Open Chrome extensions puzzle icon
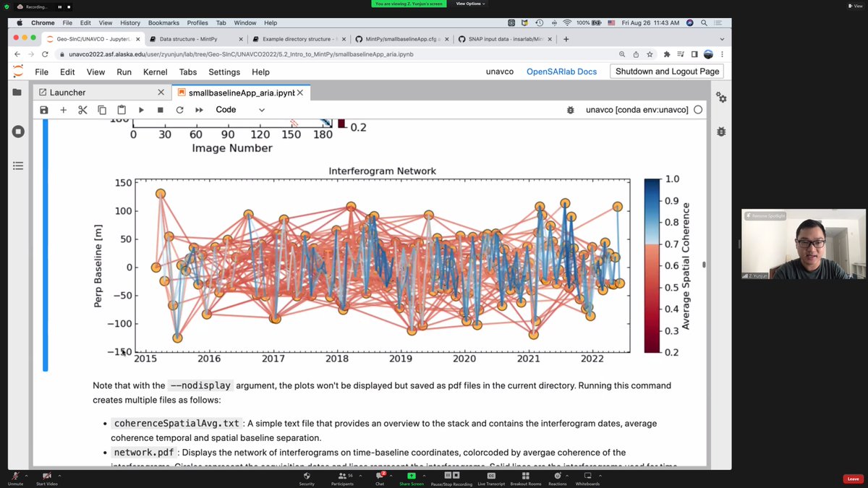The image size is (868, 488). click(x=666, y=54)
